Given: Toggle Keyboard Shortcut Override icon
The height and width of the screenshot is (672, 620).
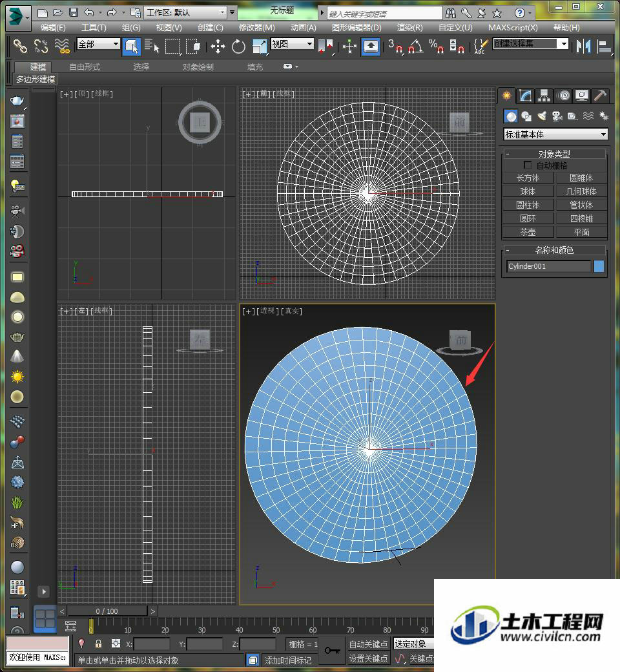Looking at the screenshot, I should 371,46.
